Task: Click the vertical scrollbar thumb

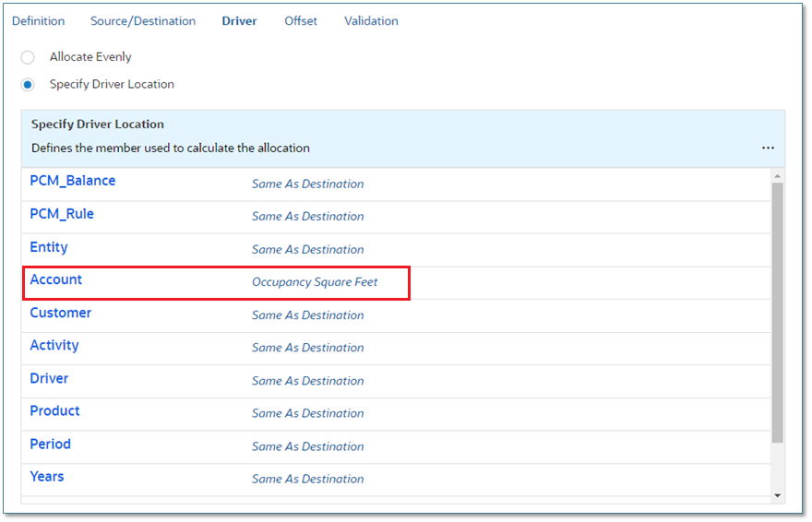Action: (x=777, y=313)
